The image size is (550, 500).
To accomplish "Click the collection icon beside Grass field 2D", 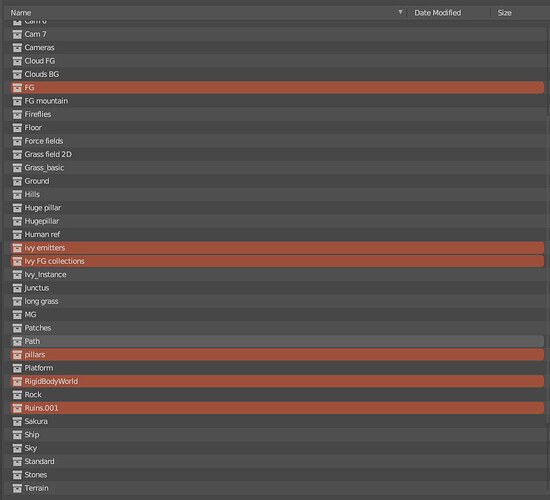I will (x=17, y=154).
